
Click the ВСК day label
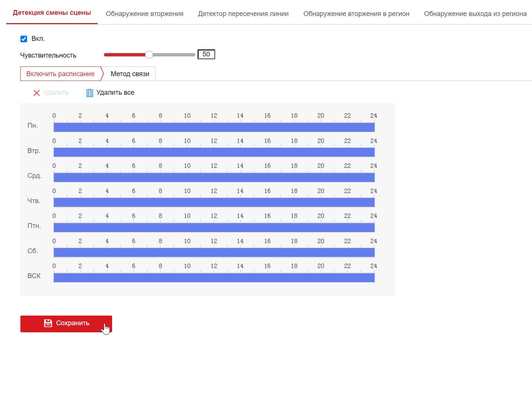34,276
